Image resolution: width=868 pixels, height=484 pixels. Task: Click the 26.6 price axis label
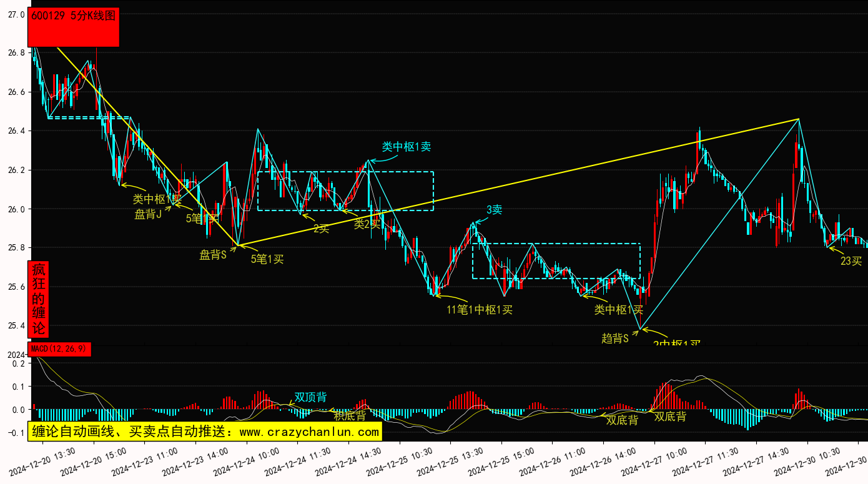click(16, 92)
